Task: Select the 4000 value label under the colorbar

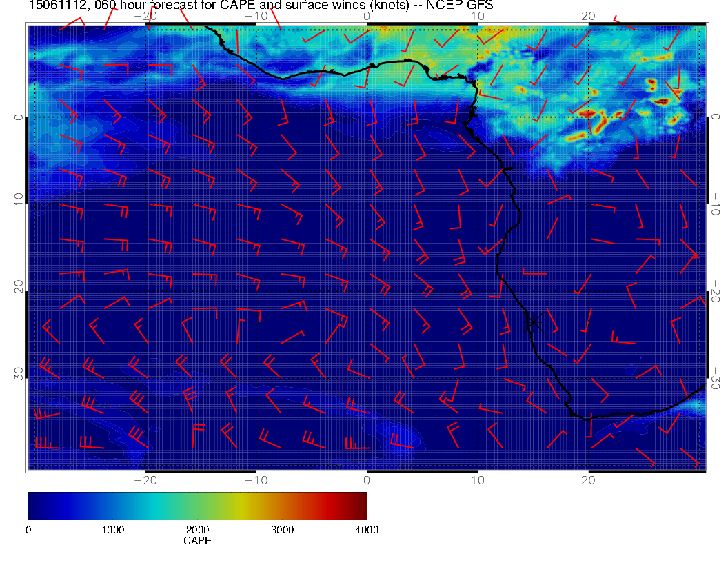Action: click(x=366, y=530)
